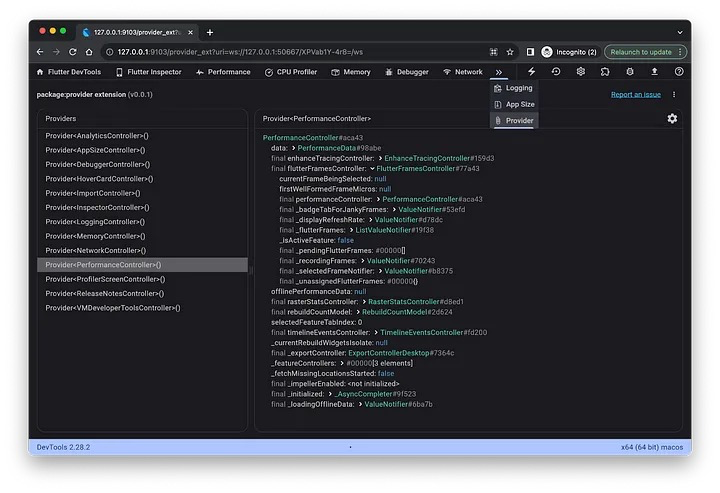Collapse the flutterFramesController node
This screenshot has width=720, height=493.
pyautogui.click(x=372, y=168)
